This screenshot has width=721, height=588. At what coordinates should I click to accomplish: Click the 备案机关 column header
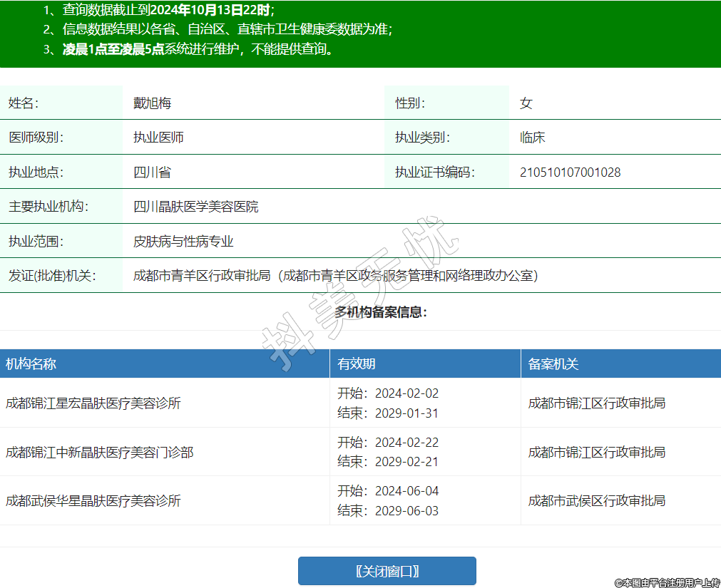pos(553,364)
